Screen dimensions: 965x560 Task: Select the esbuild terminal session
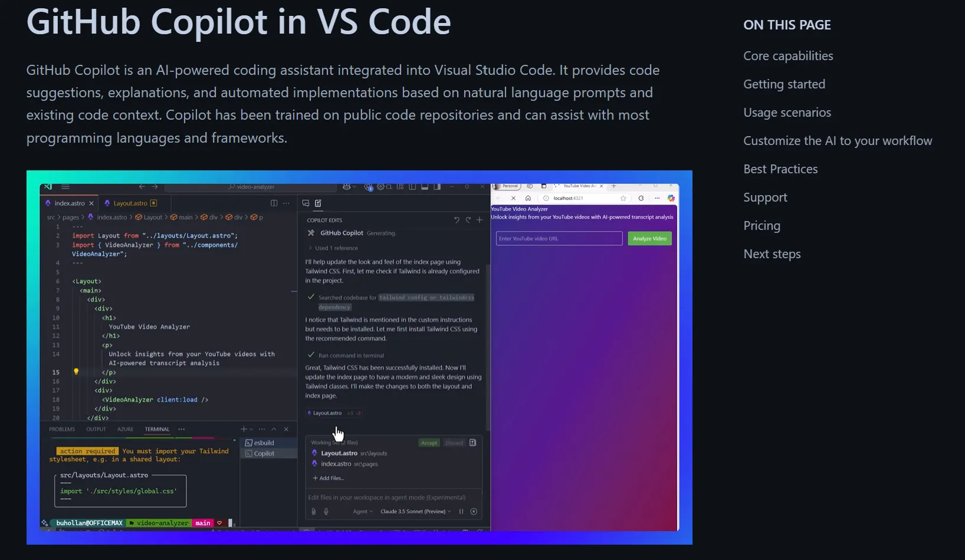(264, 443)
